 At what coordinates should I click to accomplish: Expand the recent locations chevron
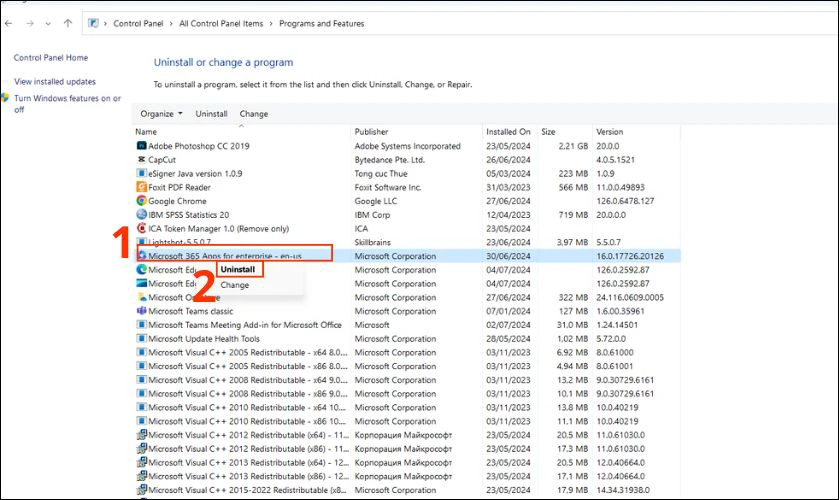pyautogui.click(x=49, y=23)
